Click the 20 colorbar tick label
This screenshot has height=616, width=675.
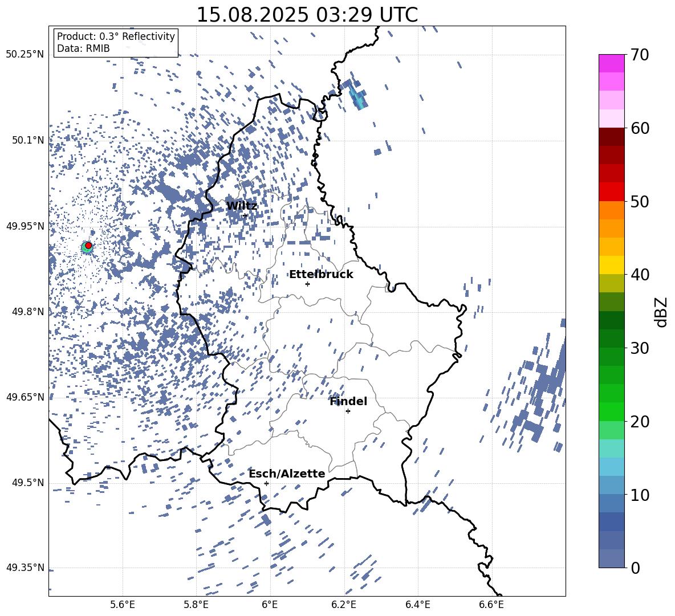pyautogui.click(x=640, y=421)
